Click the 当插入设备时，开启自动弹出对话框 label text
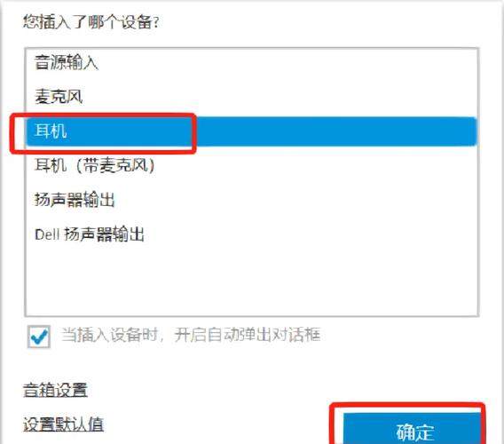 [191, 335]
